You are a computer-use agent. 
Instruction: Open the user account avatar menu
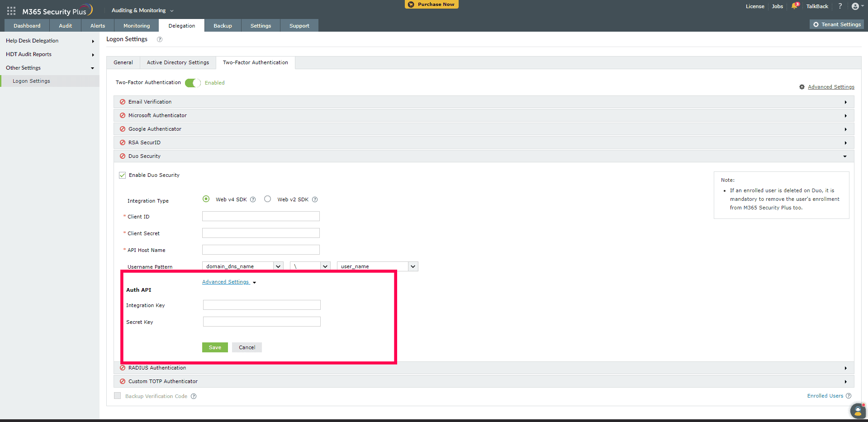point(855,6)
